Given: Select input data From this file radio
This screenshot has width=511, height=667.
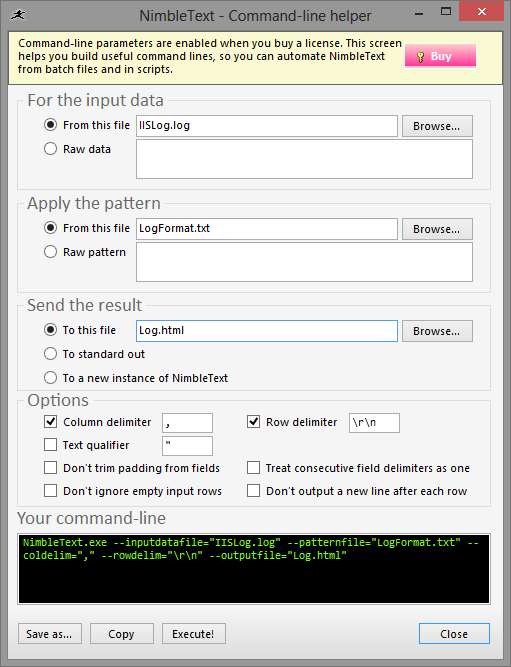Looking at the screenshot, I should [50, 125].
